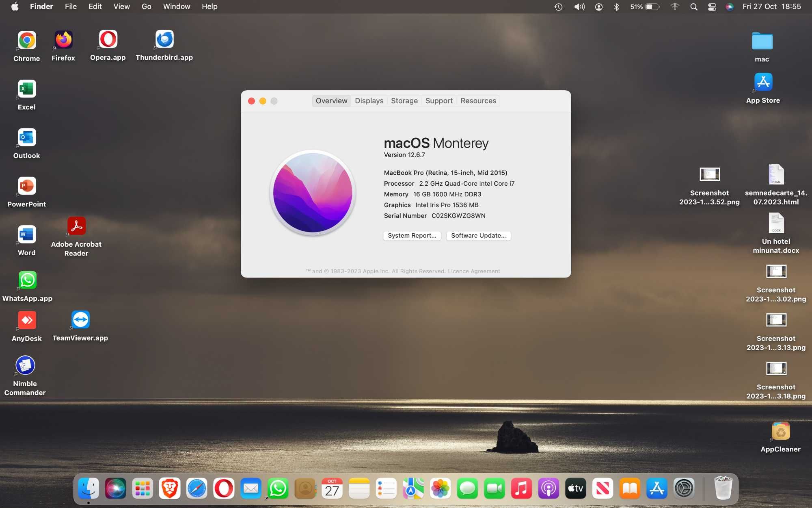The image size is (812, 508).
Task: Click the System Report... button
Action: 412,236
